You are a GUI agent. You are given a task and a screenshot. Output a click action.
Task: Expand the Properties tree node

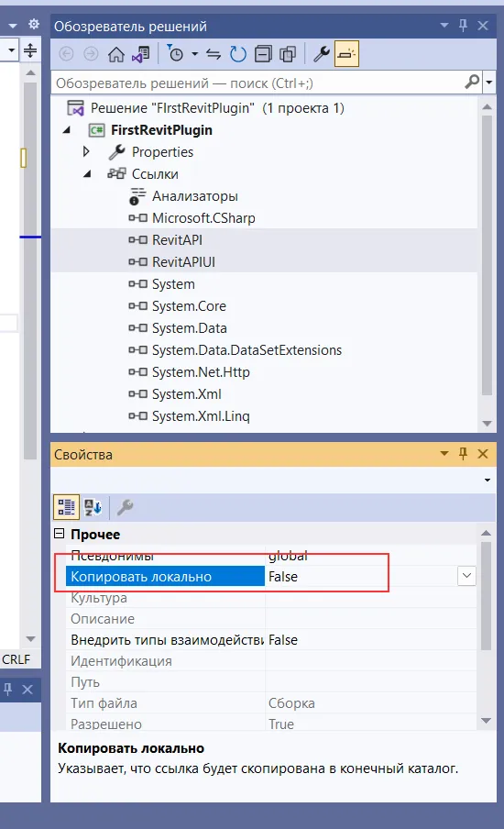coord(86,151)
